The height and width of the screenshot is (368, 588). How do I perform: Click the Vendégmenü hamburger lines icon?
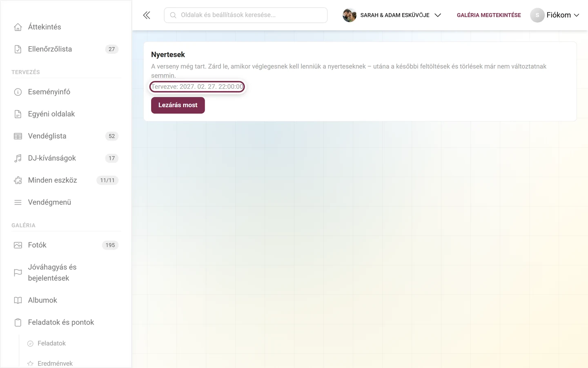click(x=18, y=202)
